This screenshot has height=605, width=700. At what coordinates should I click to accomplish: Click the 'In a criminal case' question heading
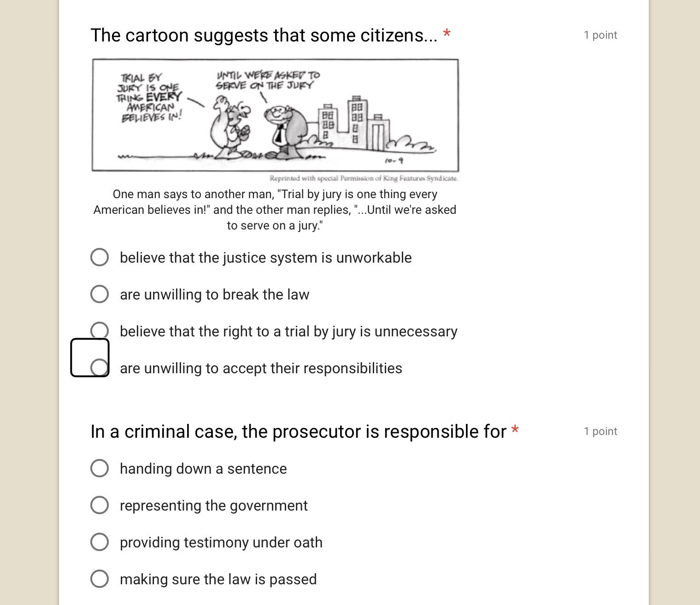(x=298, y=432)
